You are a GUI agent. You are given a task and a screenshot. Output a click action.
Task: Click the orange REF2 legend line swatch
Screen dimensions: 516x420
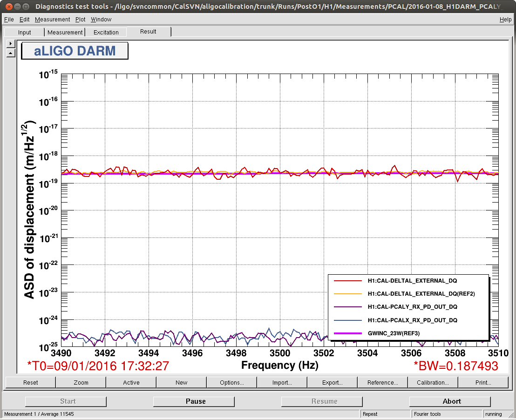click(x=348, y=294)
